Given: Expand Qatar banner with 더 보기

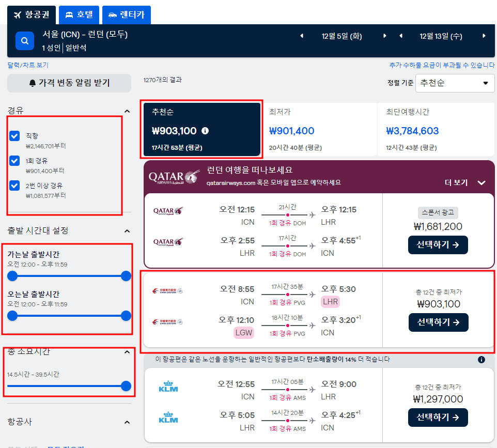Looking at the screenshot, I should pyautogui.click(x=465, y=182).
